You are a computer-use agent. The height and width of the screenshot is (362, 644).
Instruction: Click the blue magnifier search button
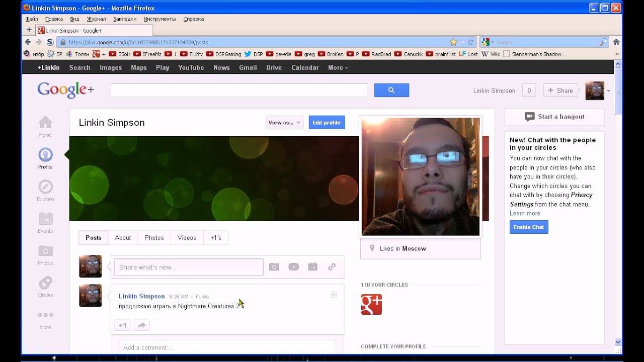click(x=391, y=90)
